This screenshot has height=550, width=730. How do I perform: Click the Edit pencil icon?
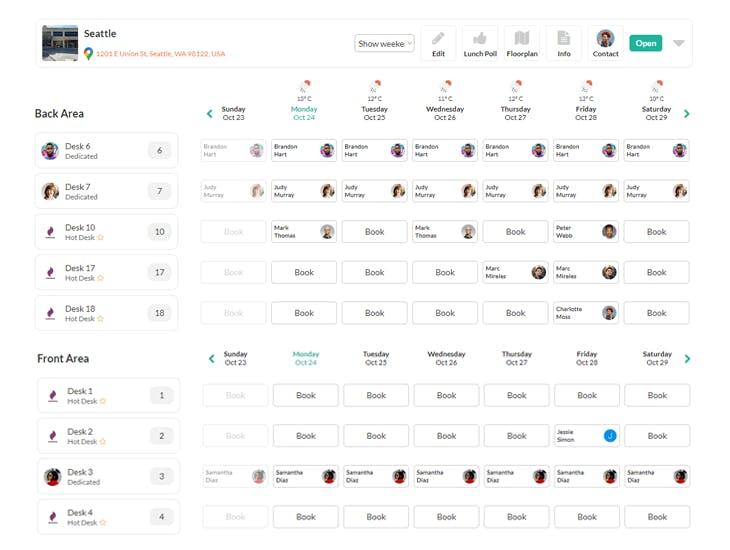(438, 38)
